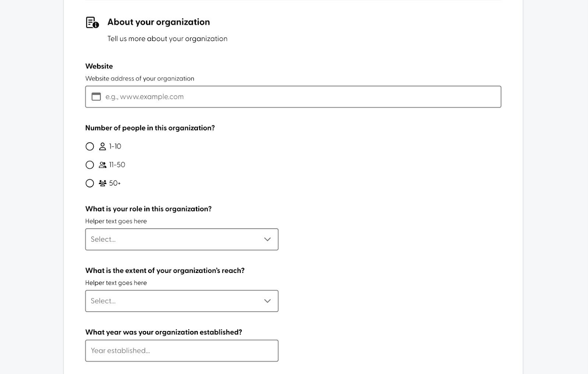Click the 1-10 option label text

click(115, 146)
